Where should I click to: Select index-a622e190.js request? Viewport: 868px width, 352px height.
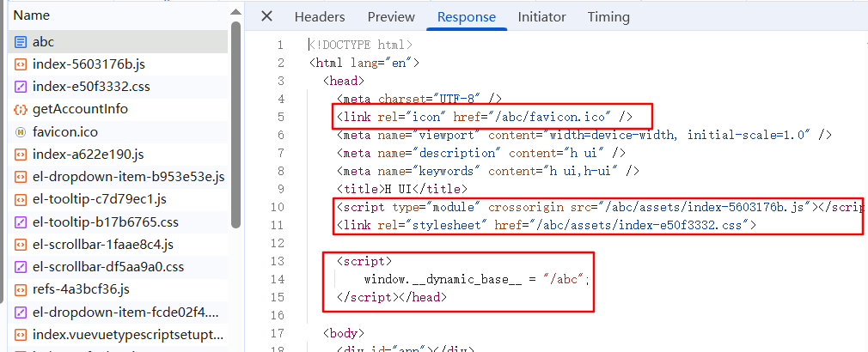click(119, 155)
